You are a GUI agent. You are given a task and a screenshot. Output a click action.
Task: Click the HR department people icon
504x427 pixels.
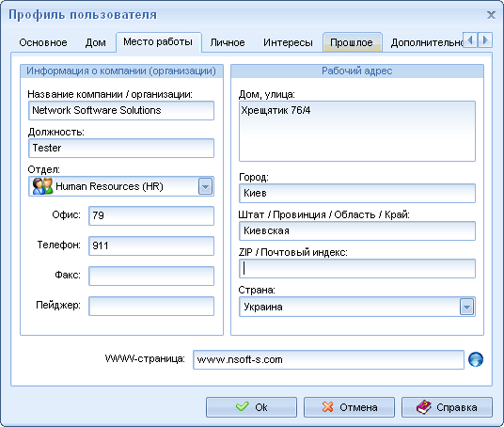(x=42, y=186)
